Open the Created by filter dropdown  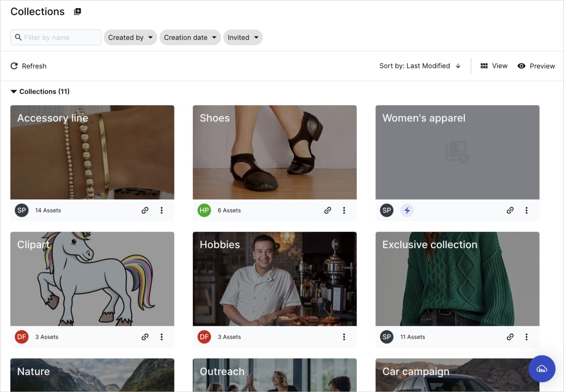tap(130, 38)
